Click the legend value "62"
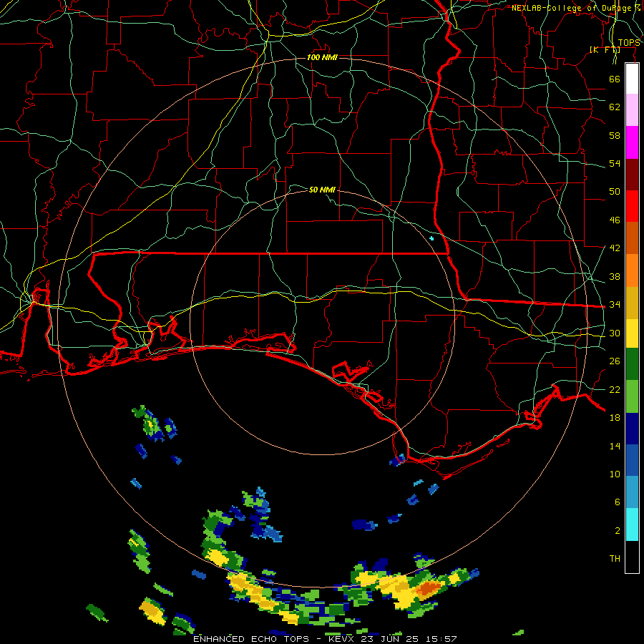The width and height of the screenshot is (644, 644). click(x=615, y=107)
